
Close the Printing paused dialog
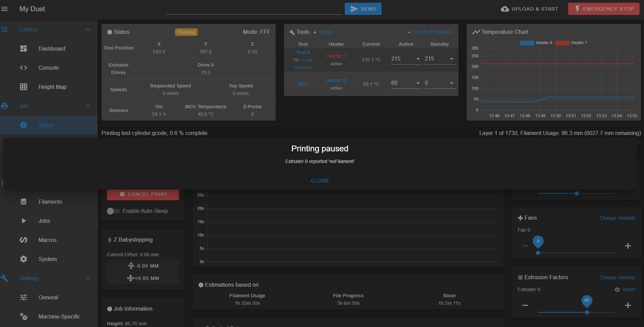(320, 181)
